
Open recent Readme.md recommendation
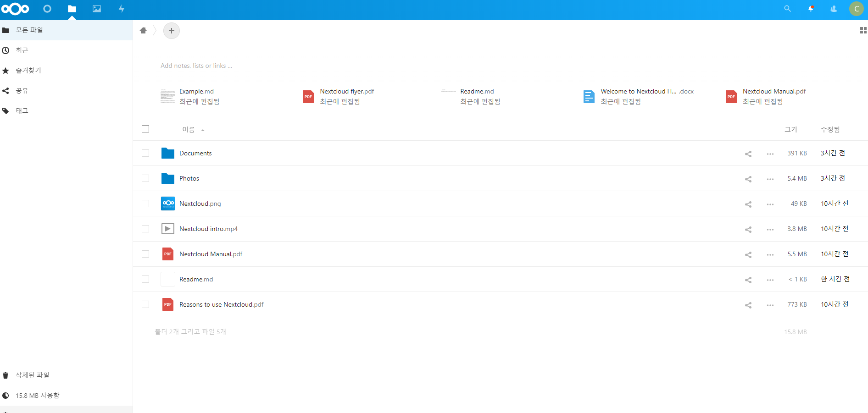click(x=471, y=96)
